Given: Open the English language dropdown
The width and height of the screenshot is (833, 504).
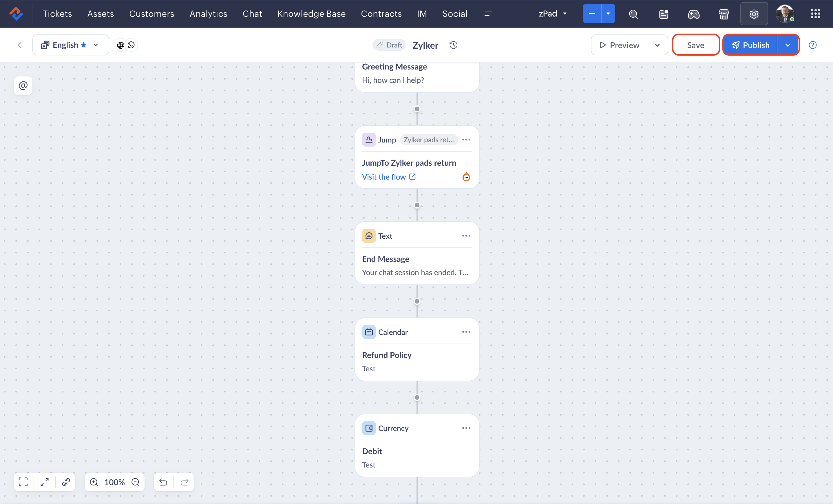Looking at the screenshot, I should [x=70, y=45].
